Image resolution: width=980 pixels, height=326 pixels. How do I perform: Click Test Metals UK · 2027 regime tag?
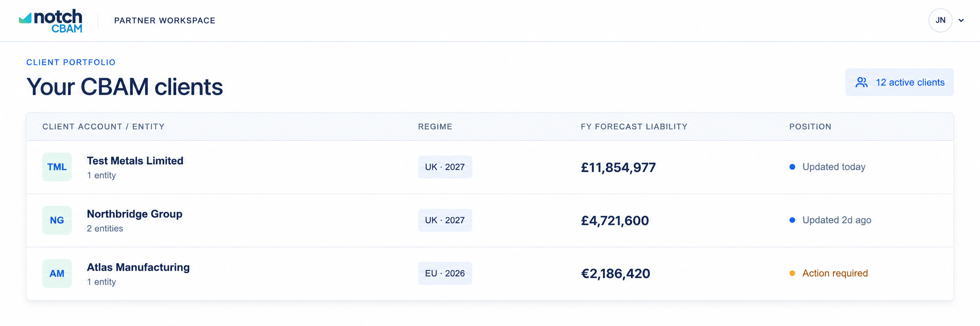[x=445, y=167]
